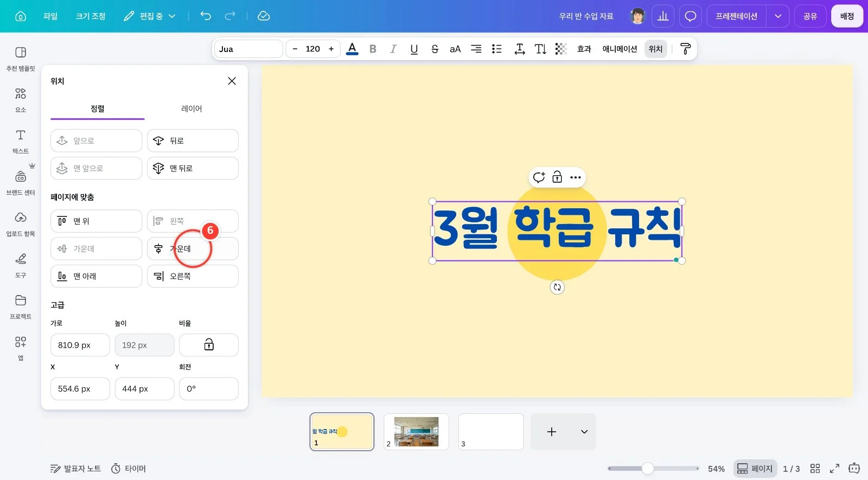Toggle bold formatting
The height and width of the screenshot is (480, 868).
pyautogui.click(x=373, y=49)
